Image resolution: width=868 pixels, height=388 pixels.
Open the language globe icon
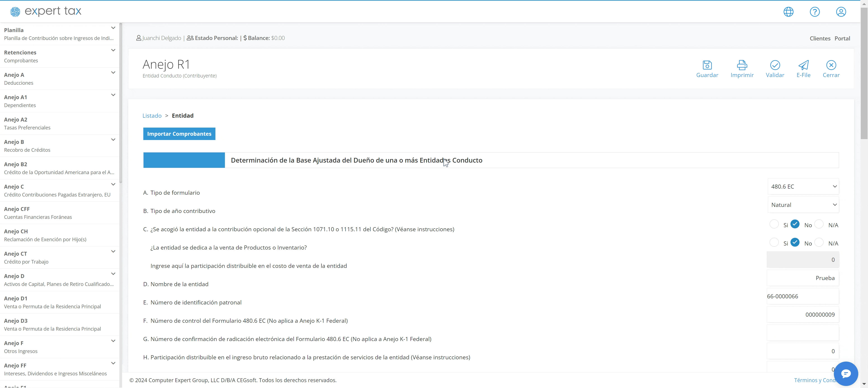[x=788, y=12]
